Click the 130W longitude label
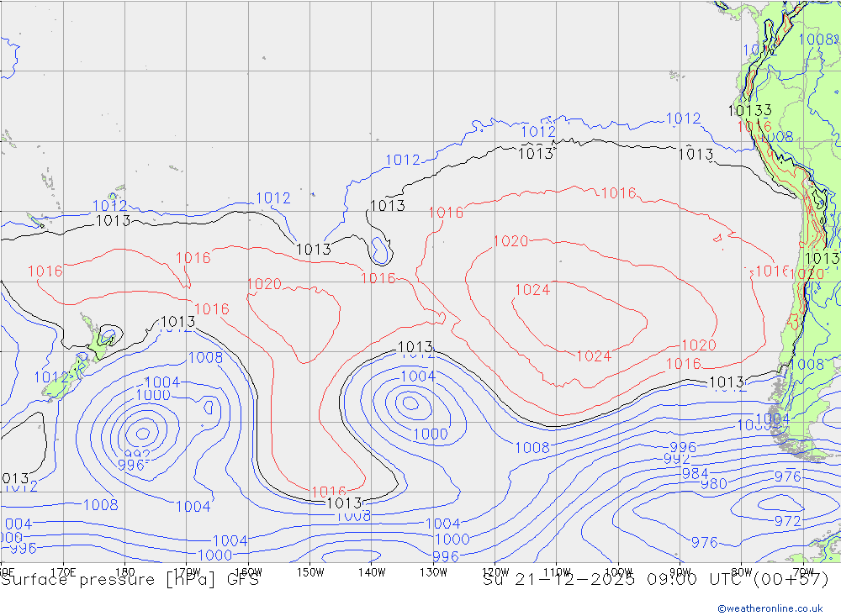This screenshot has width=841, height=616. [x=433, y=572]
